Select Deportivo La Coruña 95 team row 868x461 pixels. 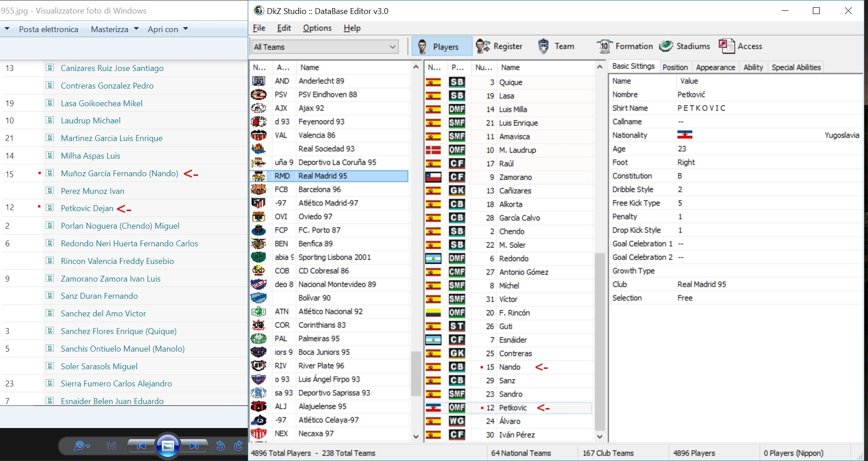point(329,162)
